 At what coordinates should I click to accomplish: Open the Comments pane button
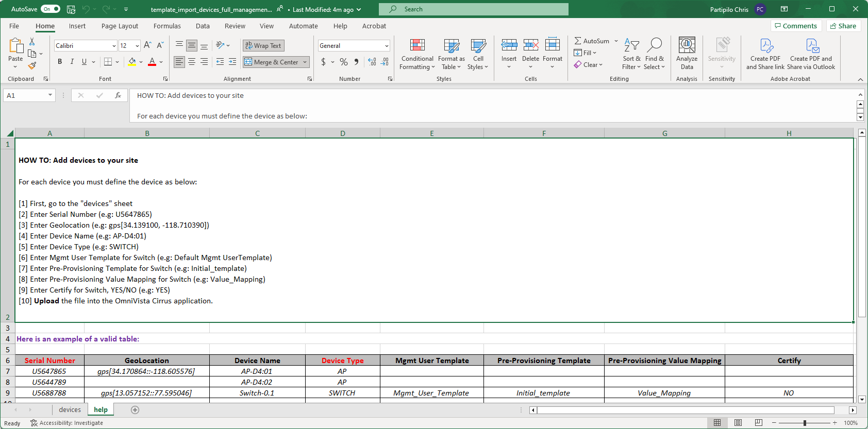pos(796,26)
